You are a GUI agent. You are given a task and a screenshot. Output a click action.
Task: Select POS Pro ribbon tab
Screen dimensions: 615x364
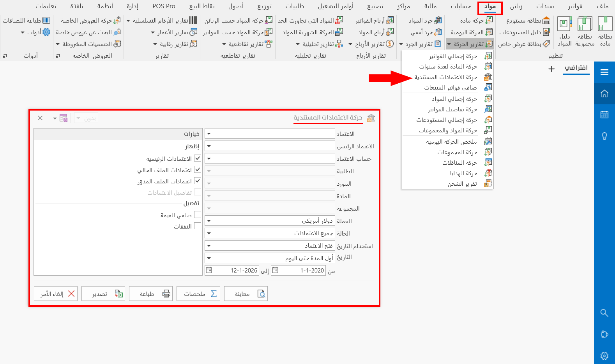(164, 6)
